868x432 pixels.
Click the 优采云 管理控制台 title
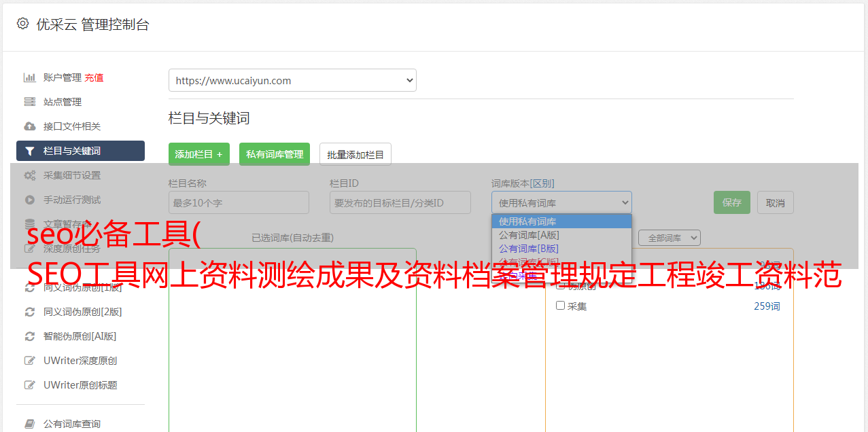click(92, 24)
